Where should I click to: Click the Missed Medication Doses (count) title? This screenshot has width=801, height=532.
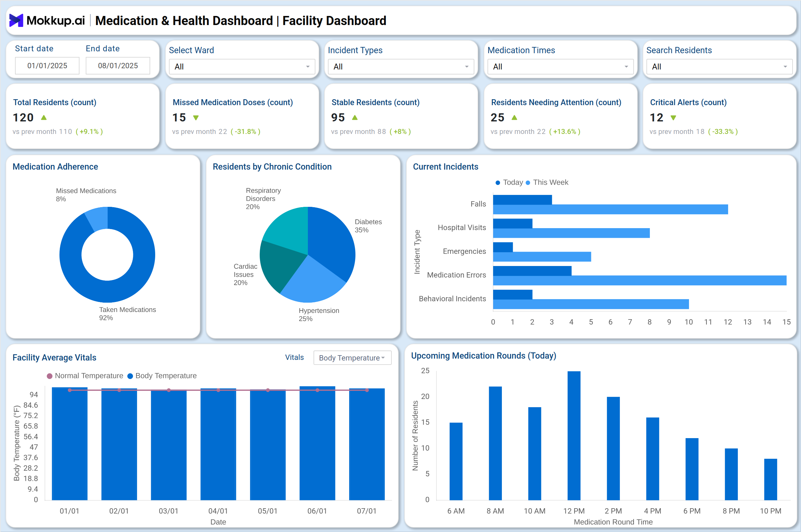[233, 102]
